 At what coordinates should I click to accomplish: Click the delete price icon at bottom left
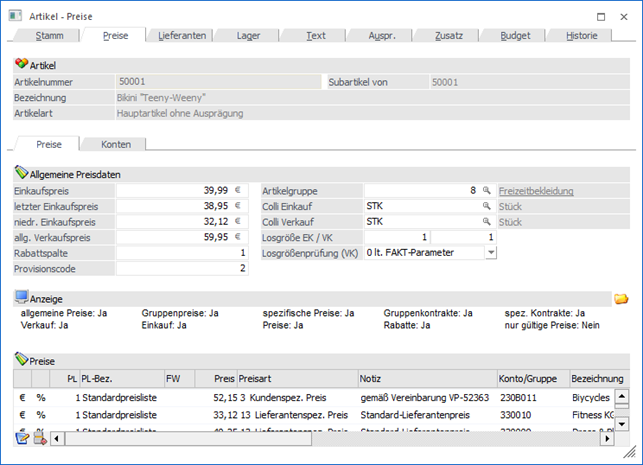[x=40, y=438]
